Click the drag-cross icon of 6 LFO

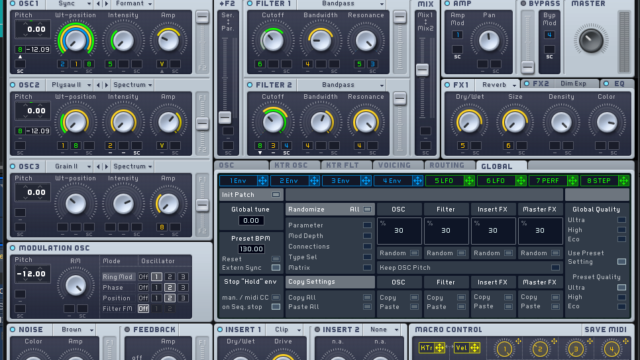pyautogui.click(x=520, y=180)
